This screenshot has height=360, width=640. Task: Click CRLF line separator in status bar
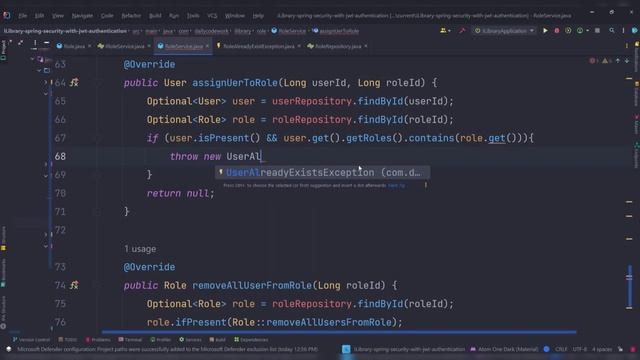coord(561,349)
